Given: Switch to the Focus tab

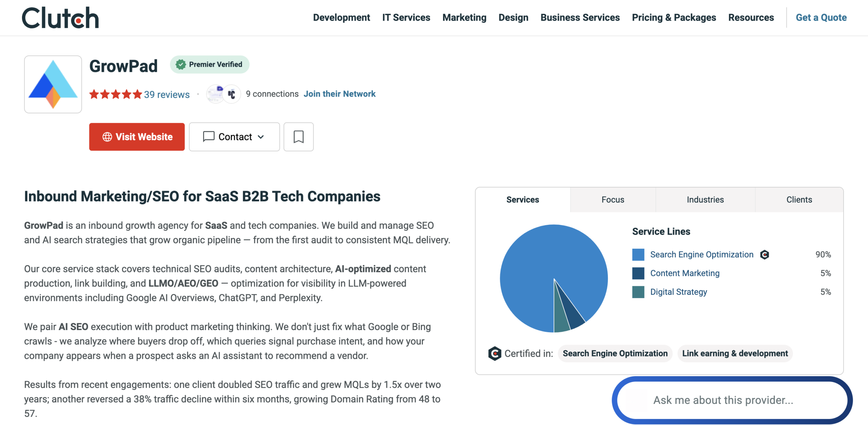Looking at the screenshot, I should coord(613,200).
